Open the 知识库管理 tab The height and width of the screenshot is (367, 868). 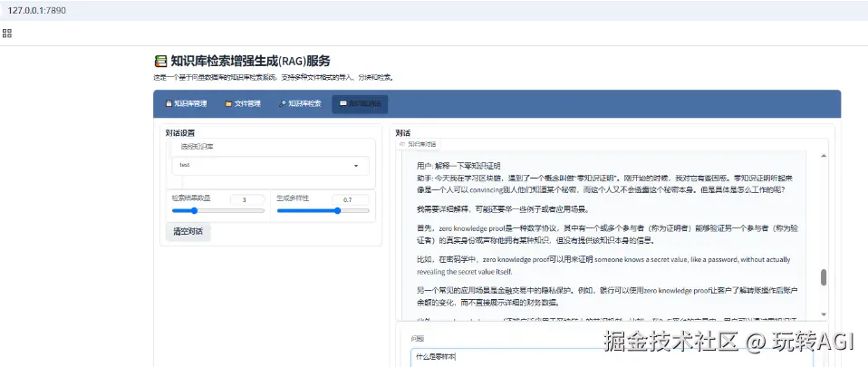coord(186,103)
